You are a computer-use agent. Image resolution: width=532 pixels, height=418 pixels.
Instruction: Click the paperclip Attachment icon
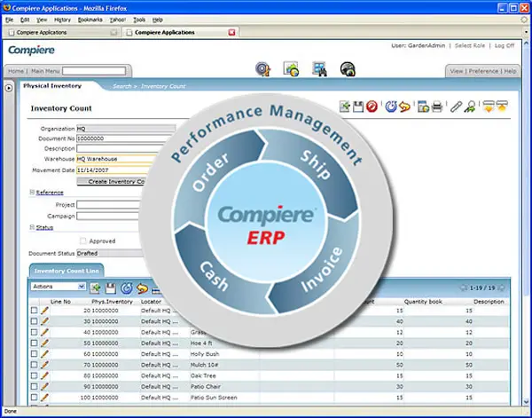coord(456,107)
